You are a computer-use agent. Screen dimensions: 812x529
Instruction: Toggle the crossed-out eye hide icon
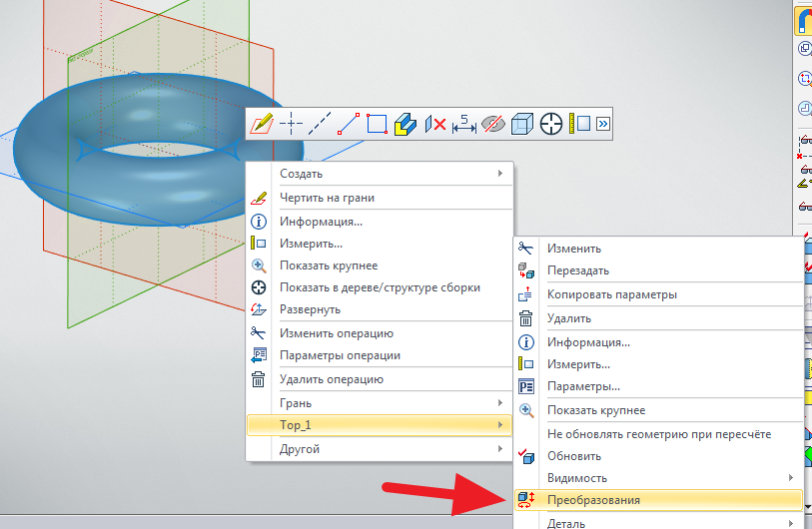(492, 124)
